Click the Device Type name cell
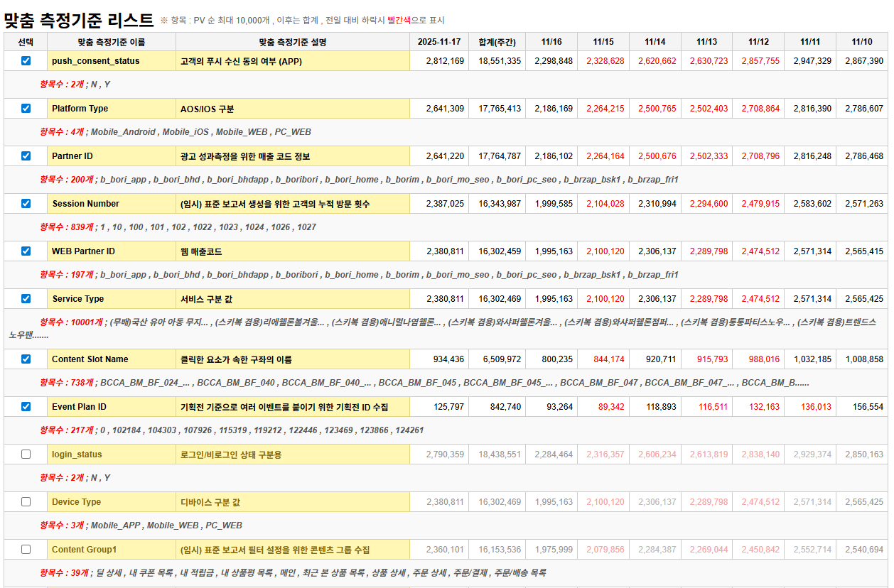Viewport: 894px width, 588px height. pyautogui.click(x=112, y=502)
